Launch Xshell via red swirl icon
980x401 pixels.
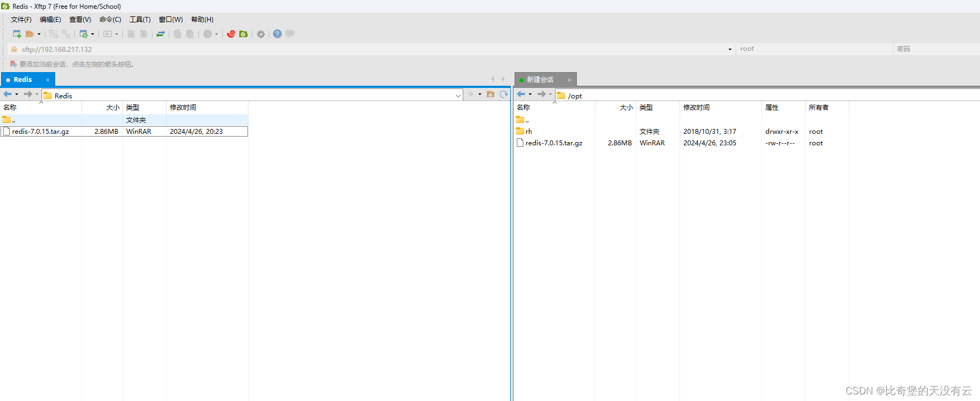click(231, 34)
